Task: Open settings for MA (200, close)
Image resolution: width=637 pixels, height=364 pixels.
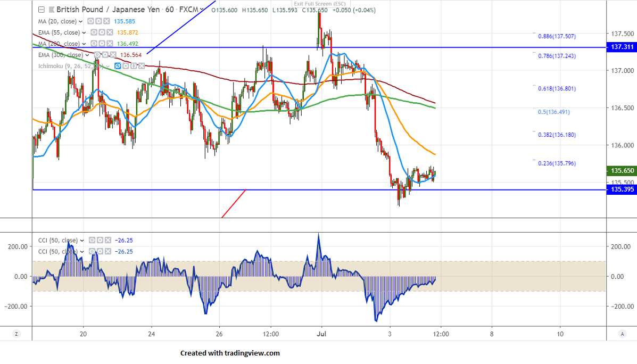Action: pos(102,44)
